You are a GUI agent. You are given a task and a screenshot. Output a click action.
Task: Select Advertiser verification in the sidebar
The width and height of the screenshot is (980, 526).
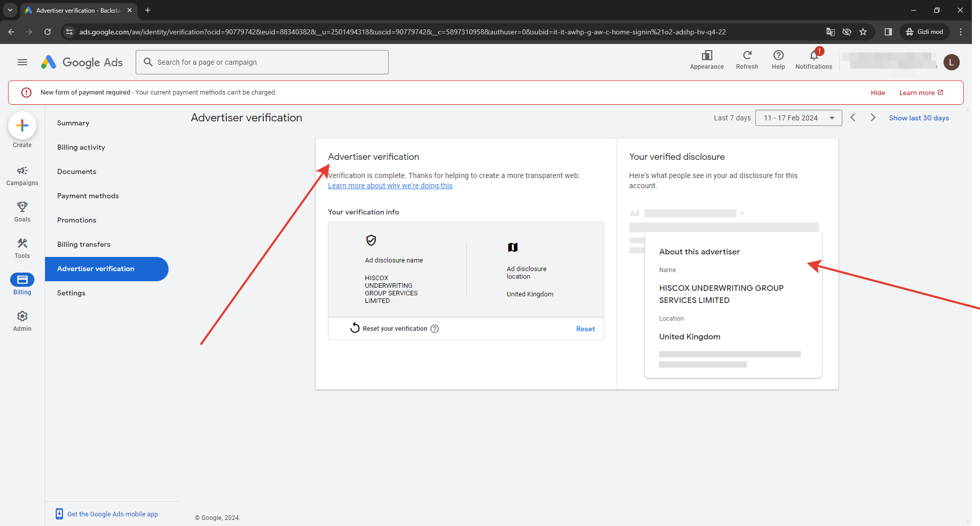point(106,269)
